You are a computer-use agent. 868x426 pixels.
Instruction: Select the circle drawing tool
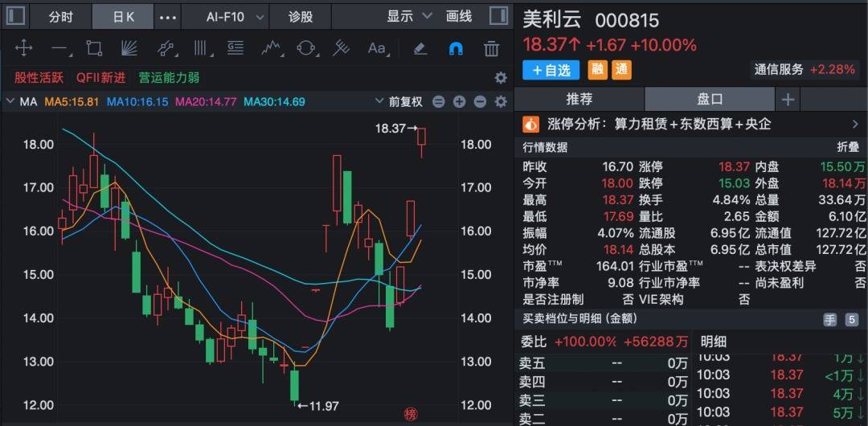307,49
